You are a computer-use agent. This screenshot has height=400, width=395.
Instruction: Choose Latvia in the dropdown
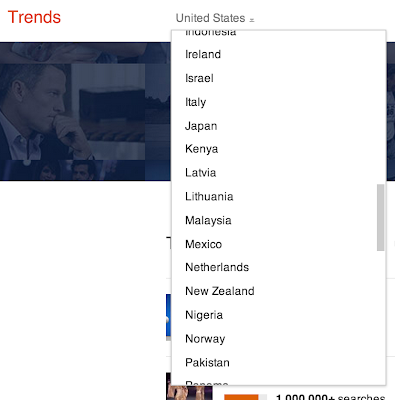coord(279,173)
